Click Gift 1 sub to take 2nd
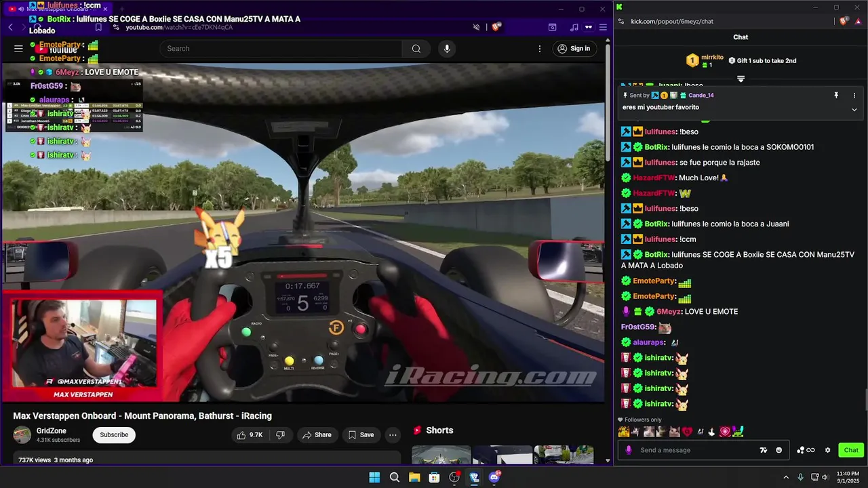Viewport: 868px width, 488px height. tap(762, 61)
